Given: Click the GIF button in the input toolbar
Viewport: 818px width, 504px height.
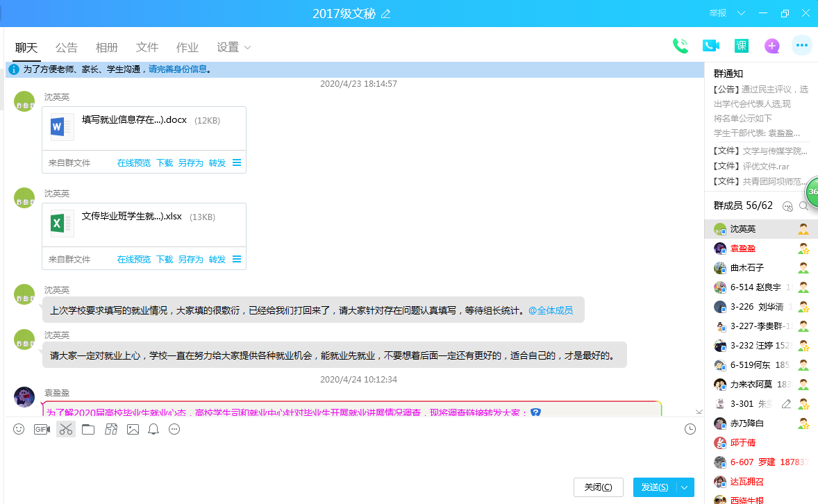Looking at the screenshot, I should click(x=42, y=429).
